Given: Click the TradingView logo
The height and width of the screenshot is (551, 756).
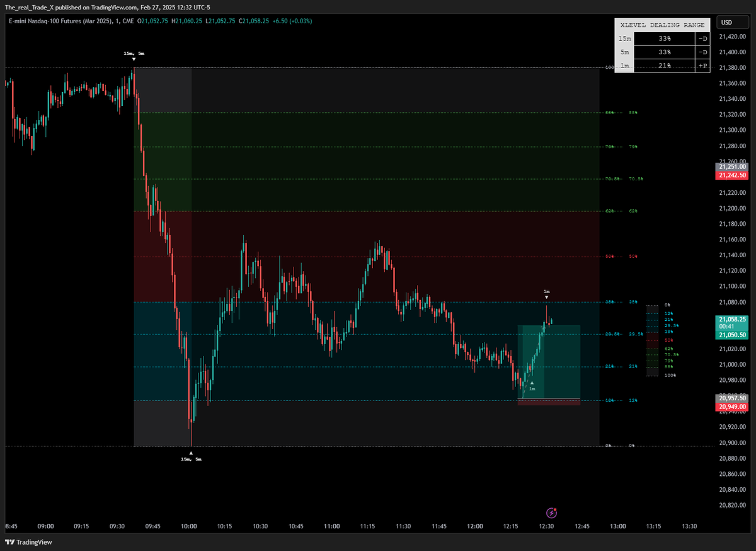Looking at the screenshot, I should tap(29, 542).
